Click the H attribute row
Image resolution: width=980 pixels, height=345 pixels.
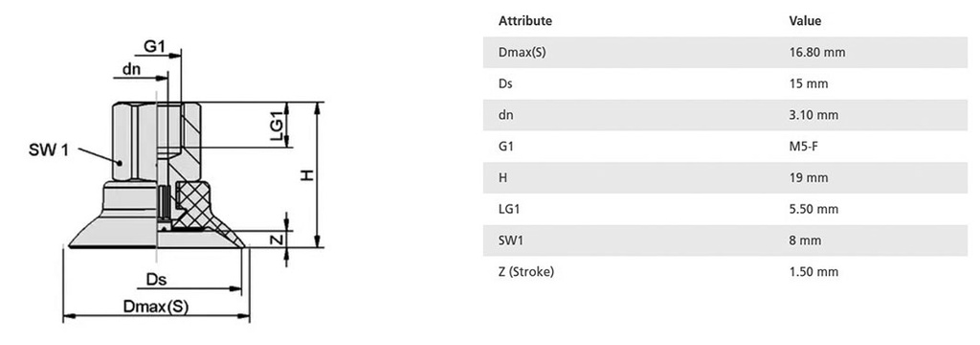(725, 178)
